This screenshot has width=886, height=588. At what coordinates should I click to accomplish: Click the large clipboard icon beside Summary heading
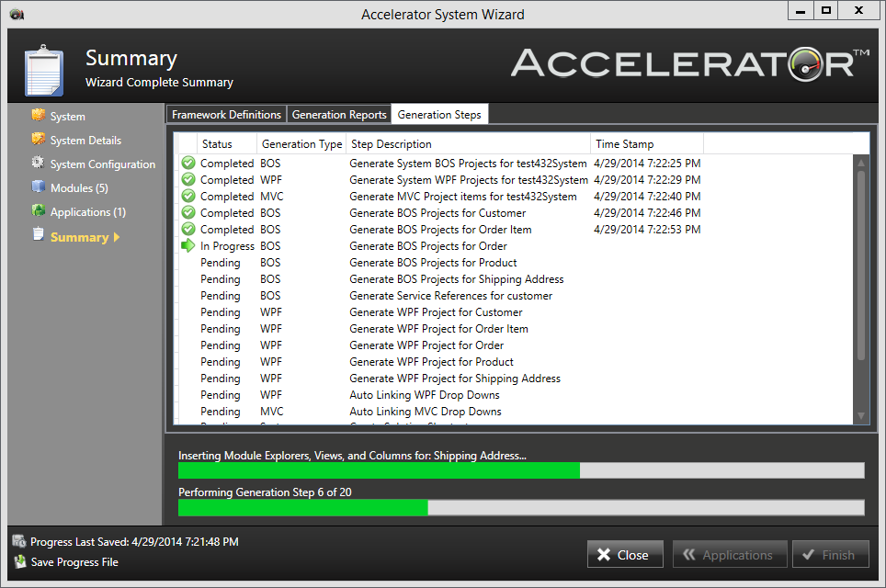[43, 71]
